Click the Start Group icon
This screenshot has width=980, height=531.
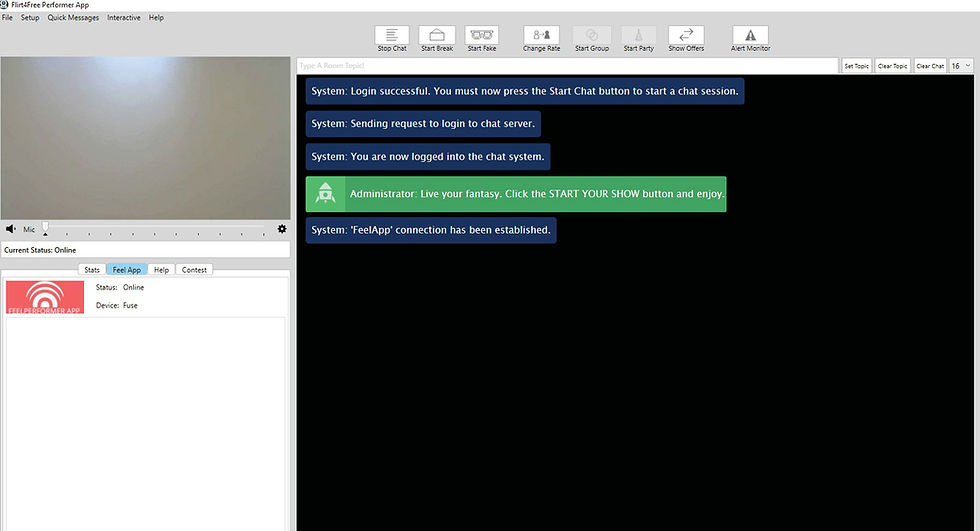pos(591,35)
